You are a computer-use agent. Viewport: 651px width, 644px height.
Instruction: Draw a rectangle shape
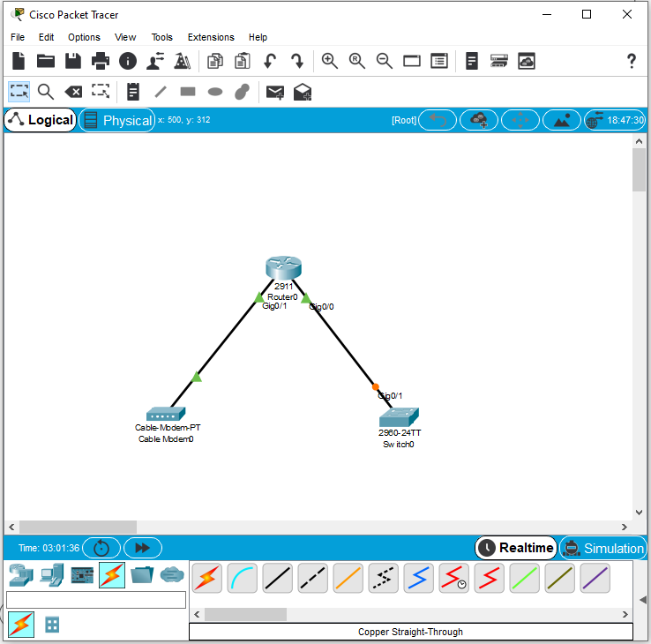click(188, 92)
